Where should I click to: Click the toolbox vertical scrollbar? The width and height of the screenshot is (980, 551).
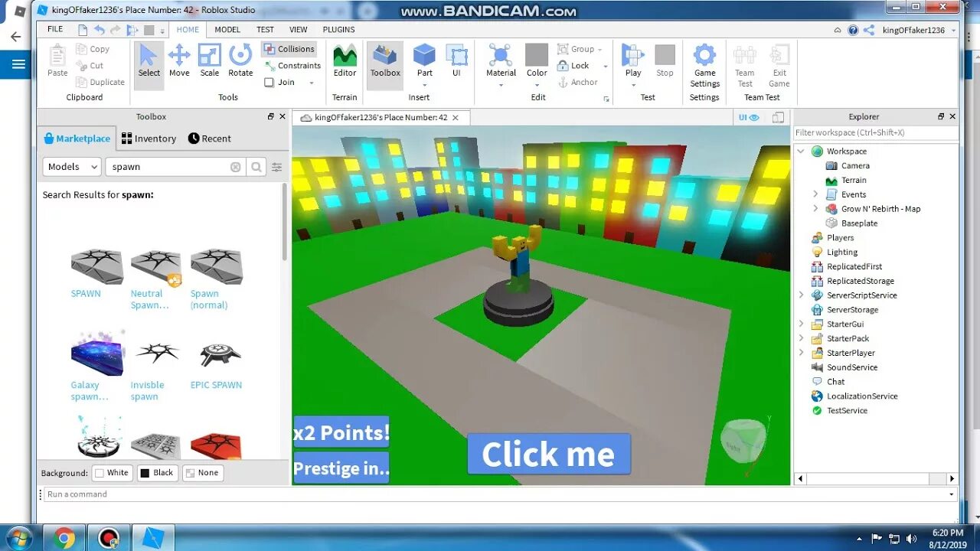click(x=285, y=222)
